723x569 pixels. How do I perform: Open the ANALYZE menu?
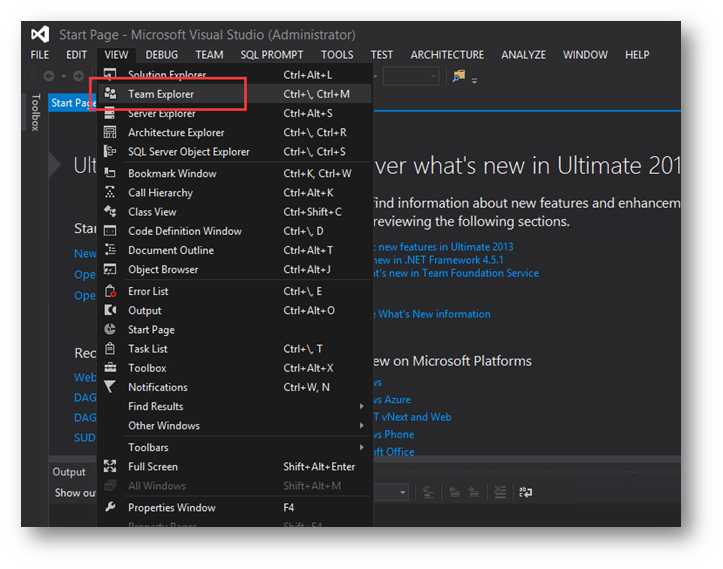click(523, 55)
